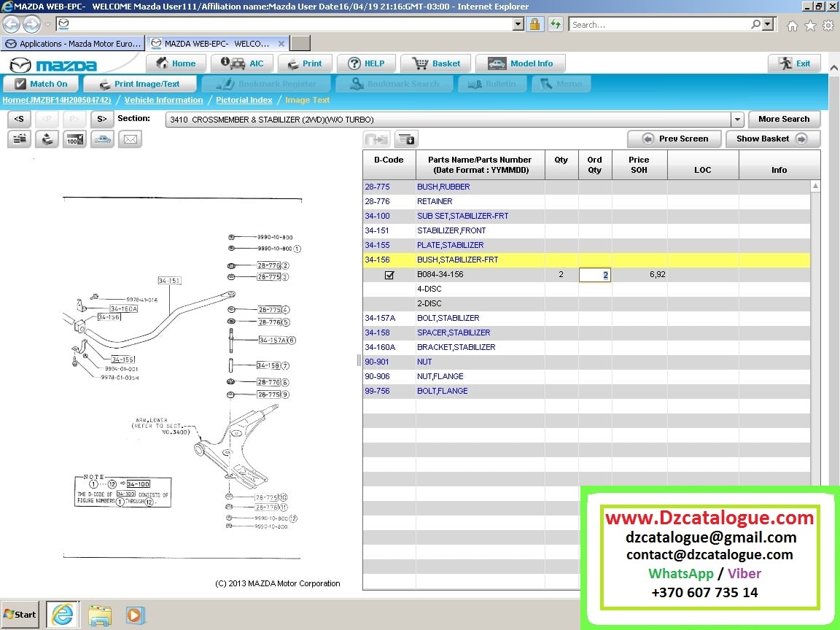
Task: Click the Exit button
Action: pos(794,63)
